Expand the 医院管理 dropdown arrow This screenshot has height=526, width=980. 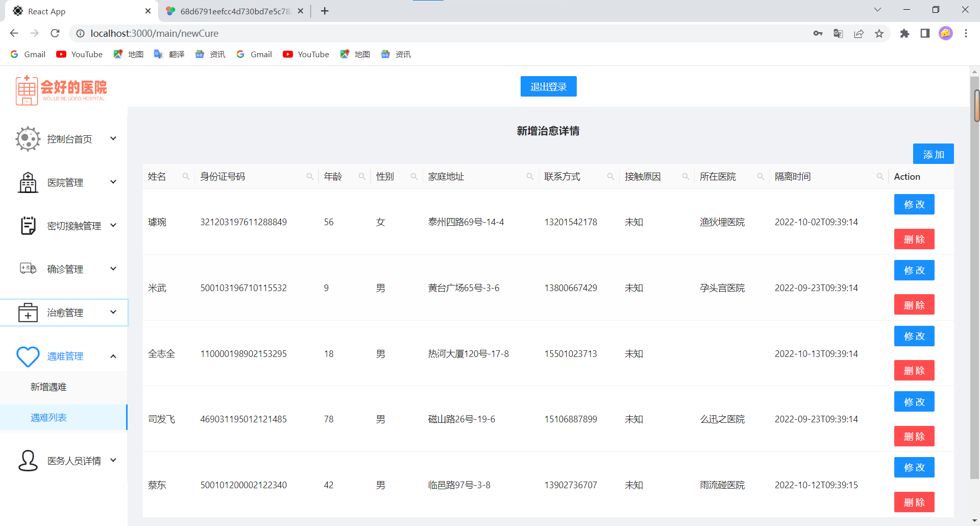tap(113, 182)
